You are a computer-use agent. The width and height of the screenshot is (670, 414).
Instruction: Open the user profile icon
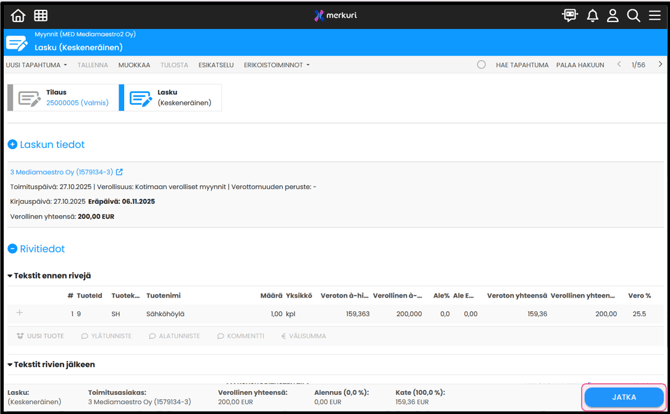tap(612, 16)
